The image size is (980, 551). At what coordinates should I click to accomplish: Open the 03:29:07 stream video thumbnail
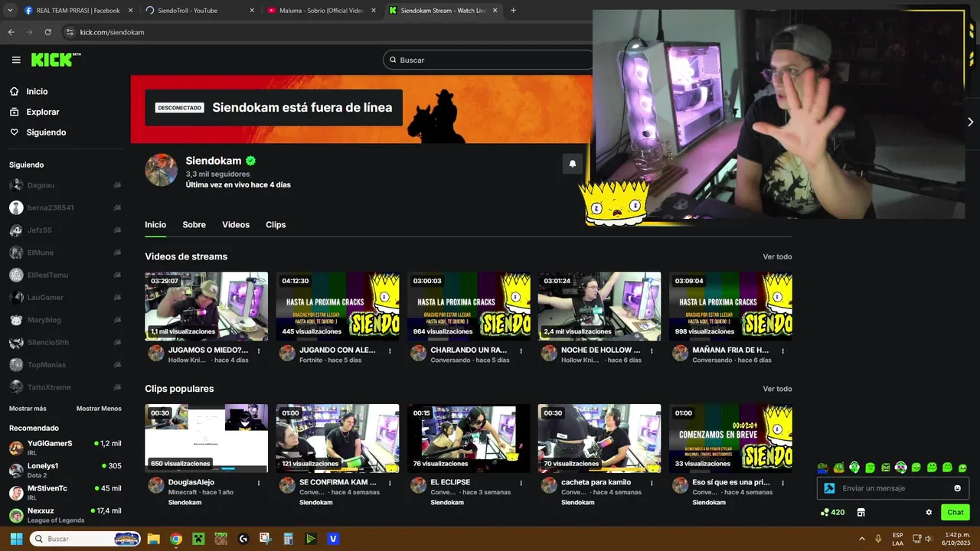coord(207,306)
